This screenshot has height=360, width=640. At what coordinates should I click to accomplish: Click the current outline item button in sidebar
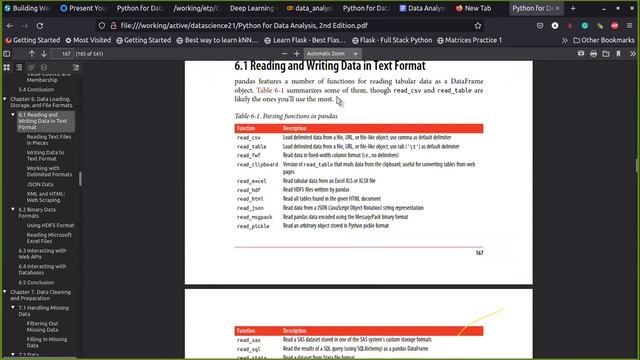pyautogui.click(x=76, y=67)
